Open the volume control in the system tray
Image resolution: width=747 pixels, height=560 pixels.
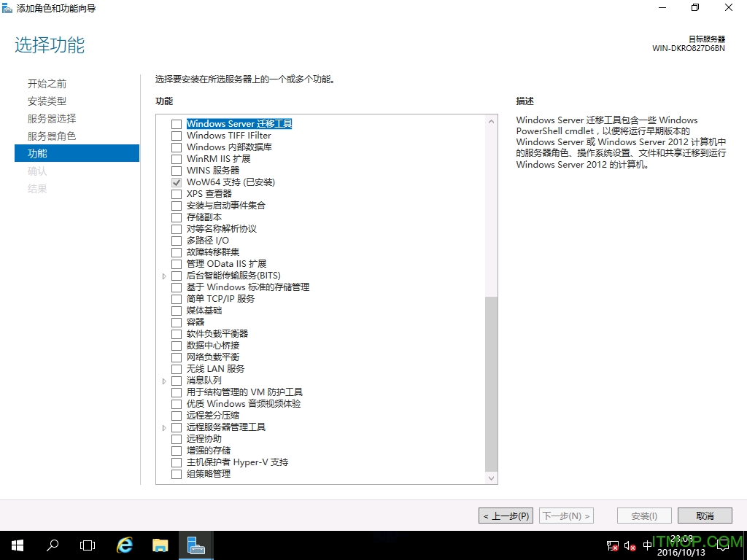(629, 545)
